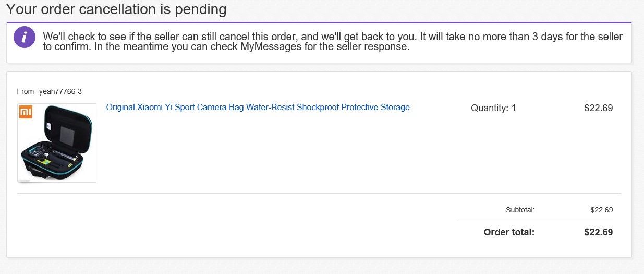Screen dimensions: 644x274
Task: Click the camera bag product thumbnail
Action: [x=57, y=144]
